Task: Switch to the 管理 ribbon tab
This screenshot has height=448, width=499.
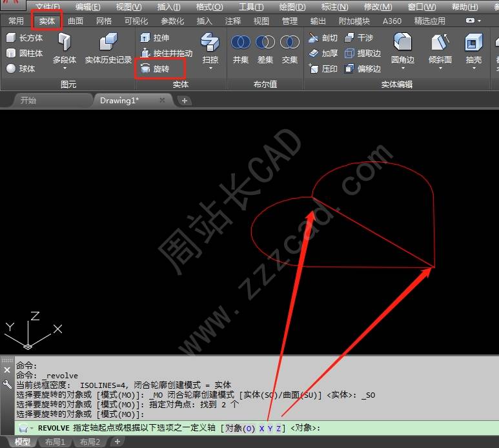Action: click(290, 21)
